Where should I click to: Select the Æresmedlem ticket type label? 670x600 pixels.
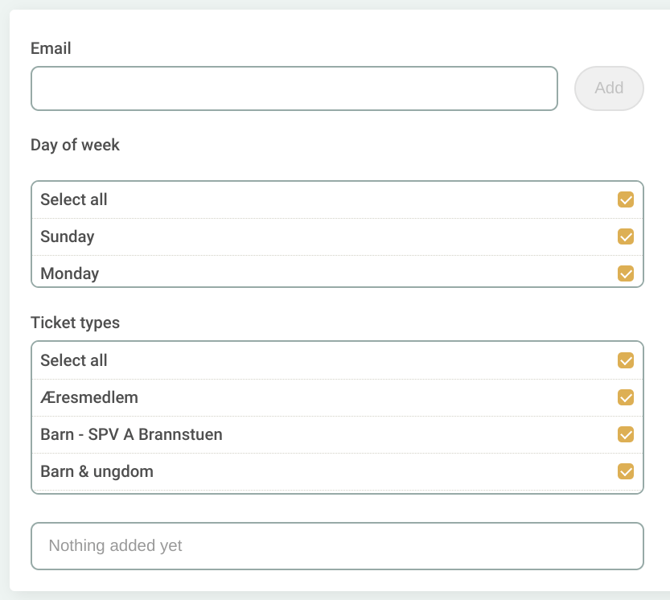[x=89, y=398]
